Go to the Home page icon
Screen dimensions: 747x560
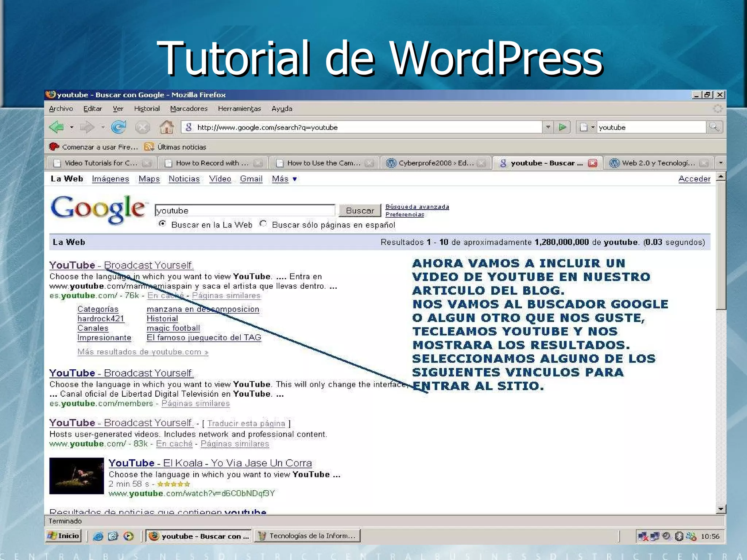167,127
